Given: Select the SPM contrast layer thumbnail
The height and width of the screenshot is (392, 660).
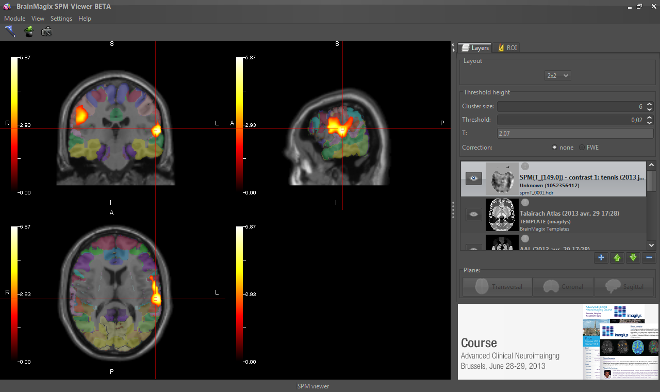Looking at the screenshot, I should click(x=502, y=179).
